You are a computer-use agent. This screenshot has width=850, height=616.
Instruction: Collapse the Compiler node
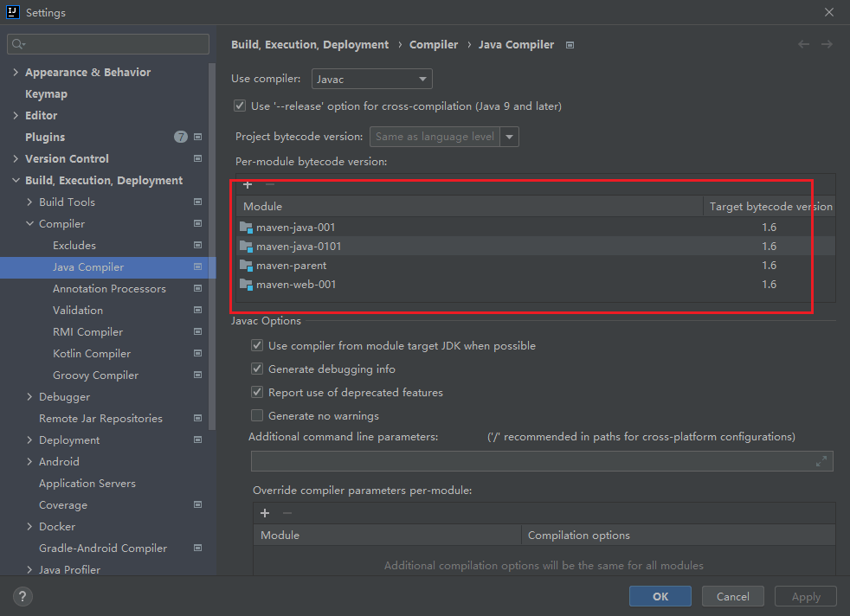tap(29, 224)
